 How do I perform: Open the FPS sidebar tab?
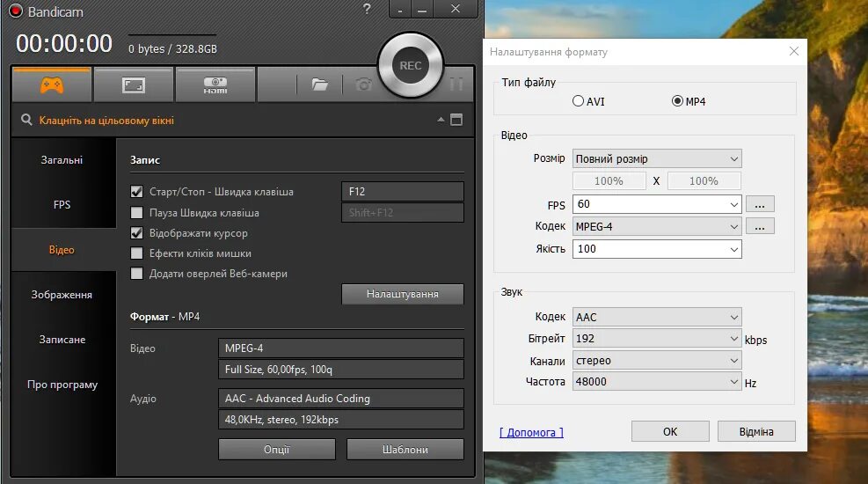(x=62, y=205)
